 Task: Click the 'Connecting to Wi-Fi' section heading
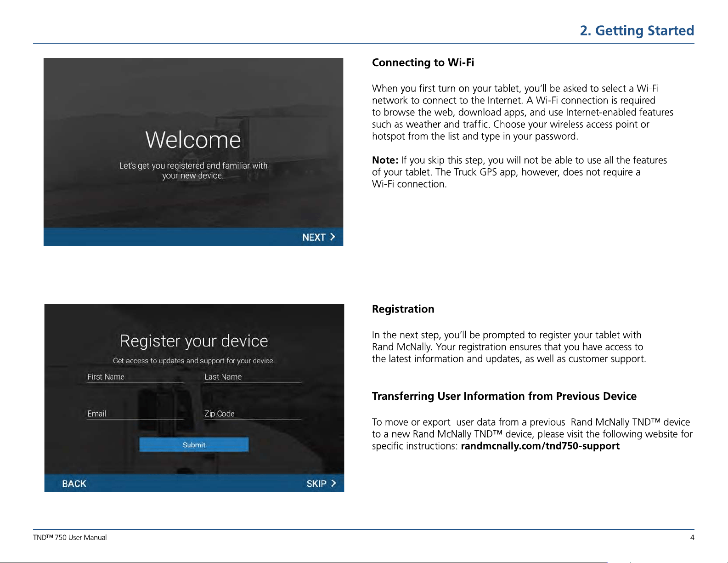click(x=423, y=63)
